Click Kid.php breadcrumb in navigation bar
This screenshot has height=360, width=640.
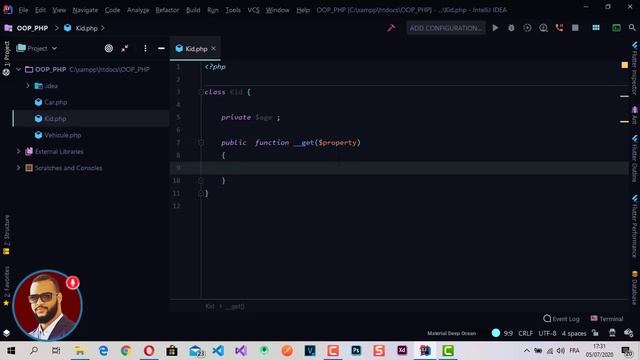click(x=86, y=28)
